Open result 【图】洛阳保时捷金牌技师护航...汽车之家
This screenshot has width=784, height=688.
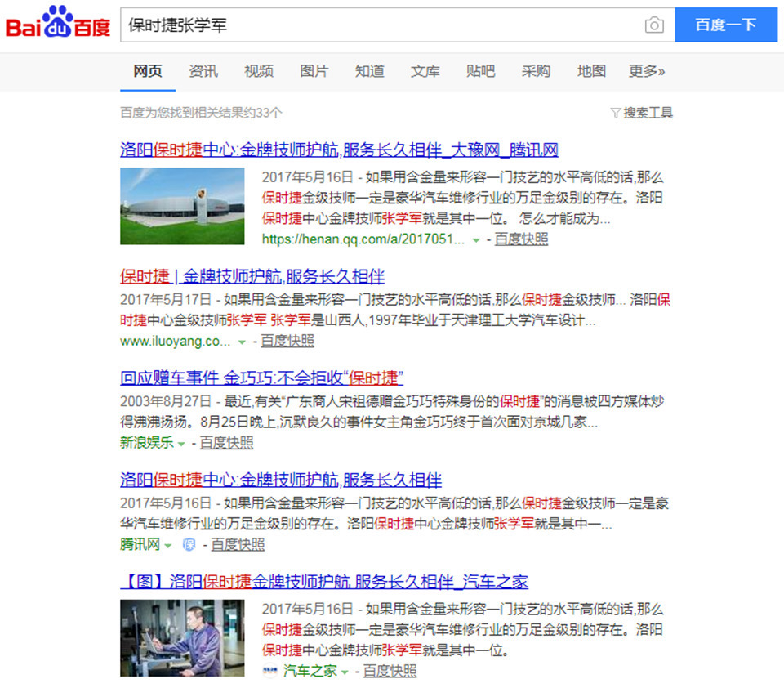324,582
